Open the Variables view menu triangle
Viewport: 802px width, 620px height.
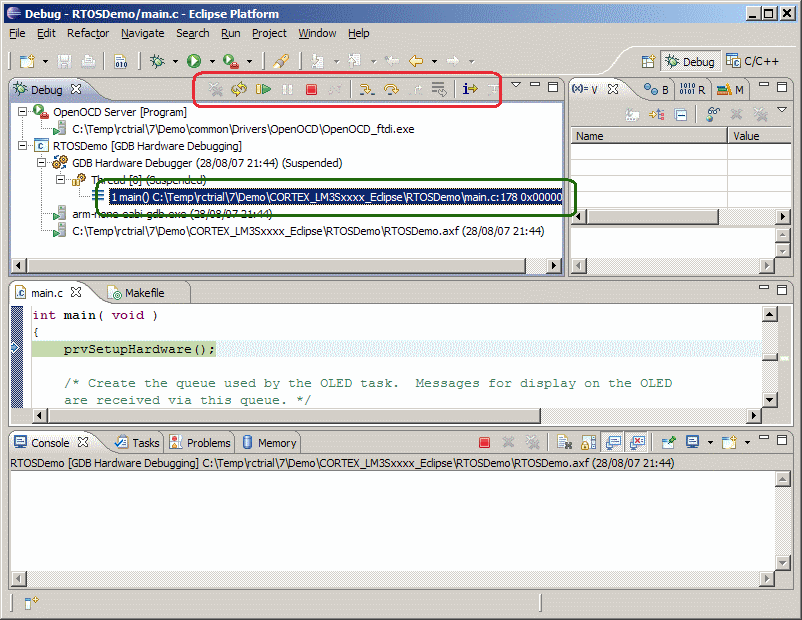click(x=782, y=109)
